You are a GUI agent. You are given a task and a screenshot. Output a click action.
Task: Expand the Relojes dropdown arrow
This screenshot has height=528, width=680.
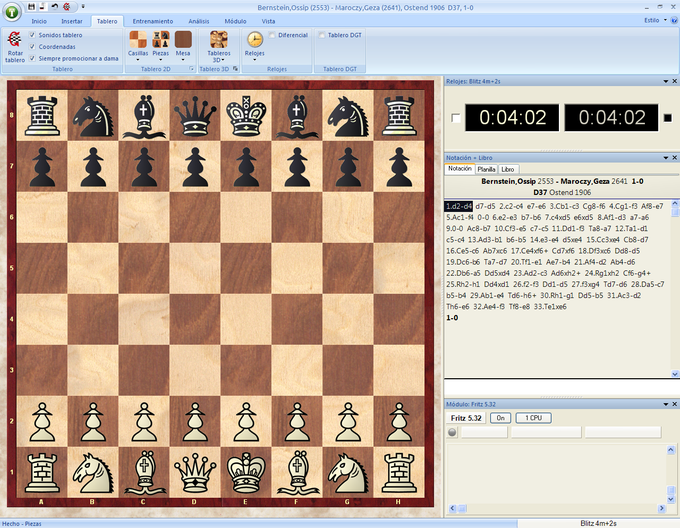pyautogui.click(x=255, y=60)
